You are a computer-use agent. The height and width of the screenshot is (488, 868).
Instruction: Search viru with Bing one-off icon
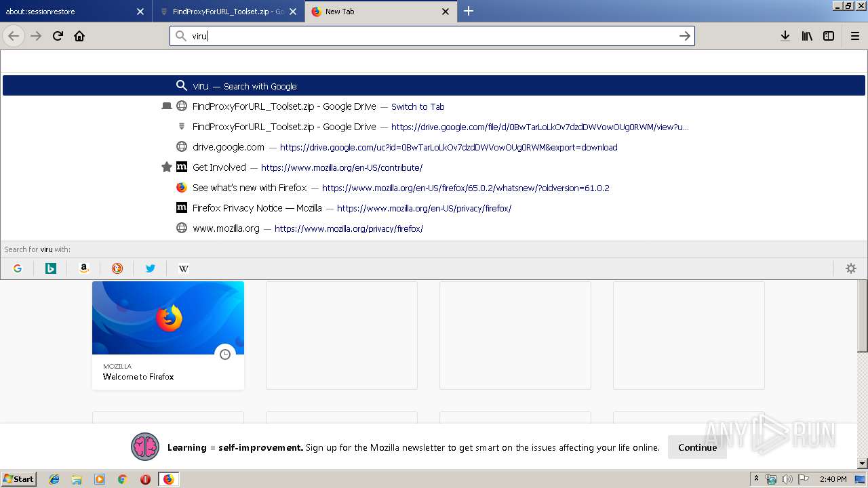point(51,268)
